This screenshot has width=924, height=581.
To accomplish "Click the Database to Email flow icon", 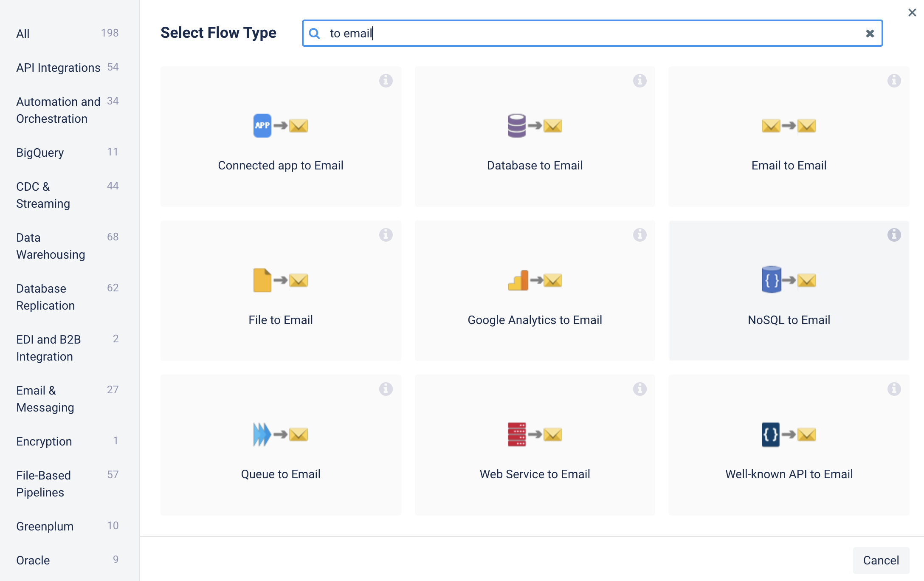I will [x=535, y=126].
